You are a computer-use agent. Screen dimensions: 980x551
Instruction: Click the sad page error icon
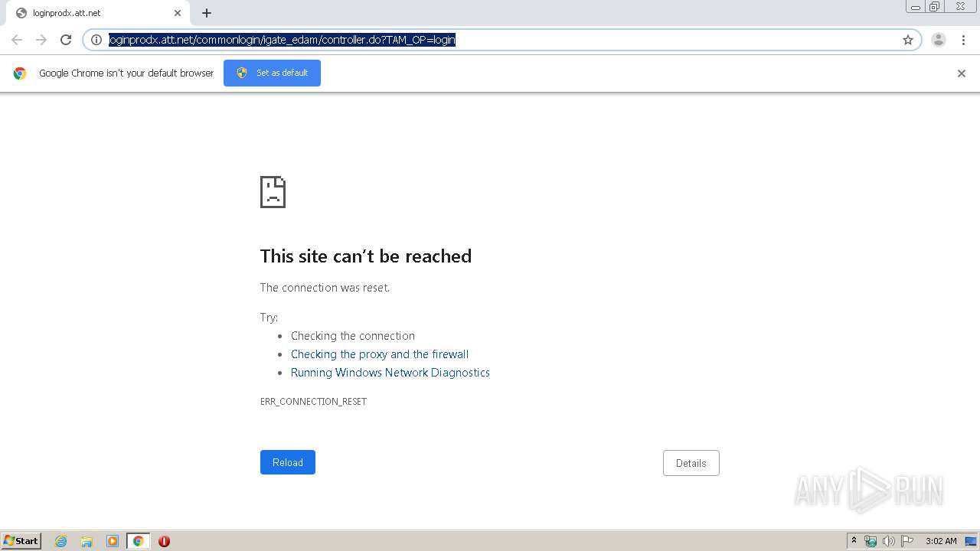click(x=273, y=192)
